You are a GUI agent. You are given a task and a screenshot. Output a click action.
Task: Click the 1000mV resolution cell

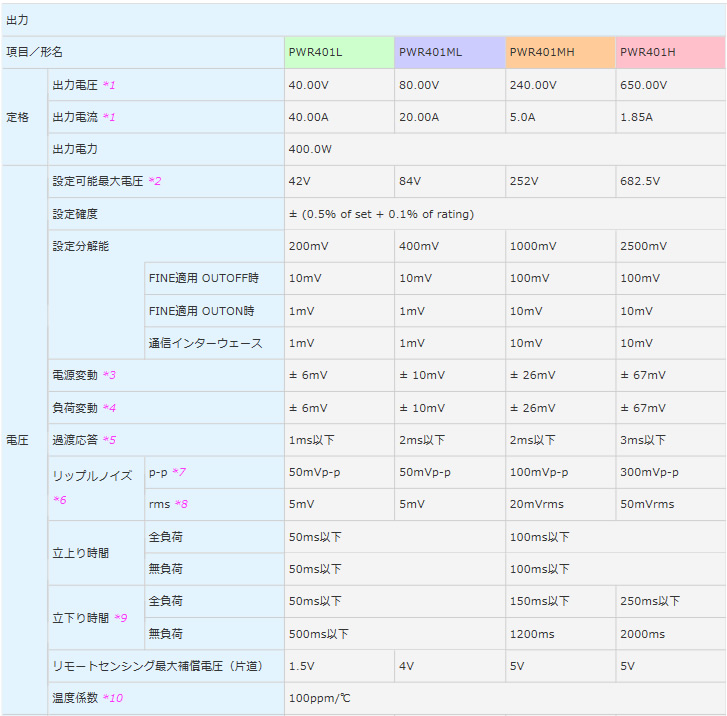click(561, 246)
